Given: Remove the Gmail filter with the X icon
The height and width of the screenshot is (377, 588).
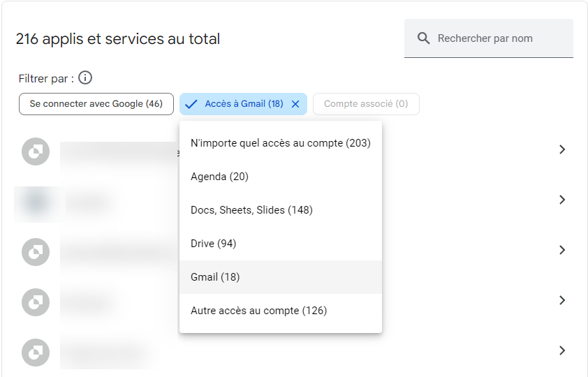Looking at the screenshot, I should [x=295, y=104].
